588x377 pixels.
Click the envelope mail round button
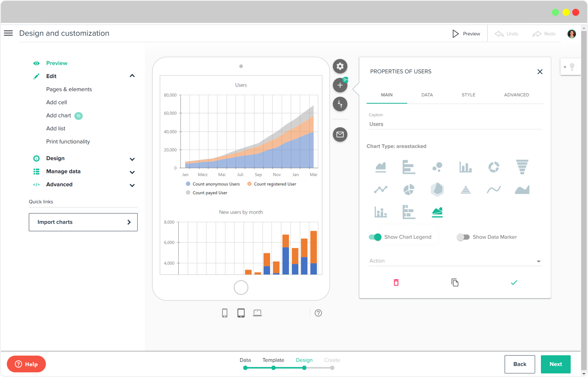click(340, 135)
